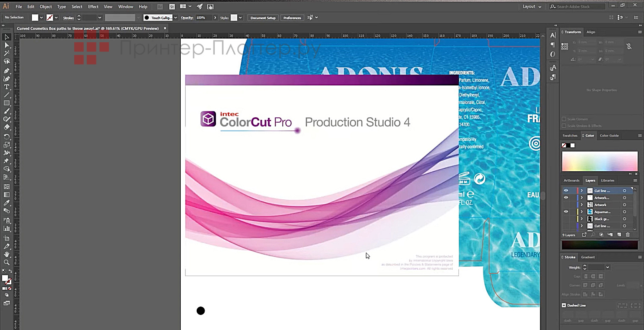Delete the selected layer via trash icon
Viewport: 644px width, 330px height.
[628, 235]
